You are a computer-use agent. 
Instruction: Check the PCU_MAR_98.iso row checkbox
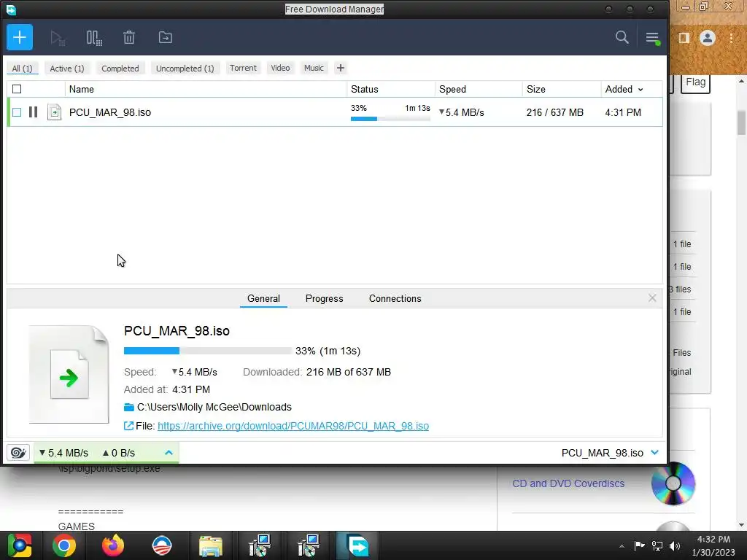[x=17, y=112]
